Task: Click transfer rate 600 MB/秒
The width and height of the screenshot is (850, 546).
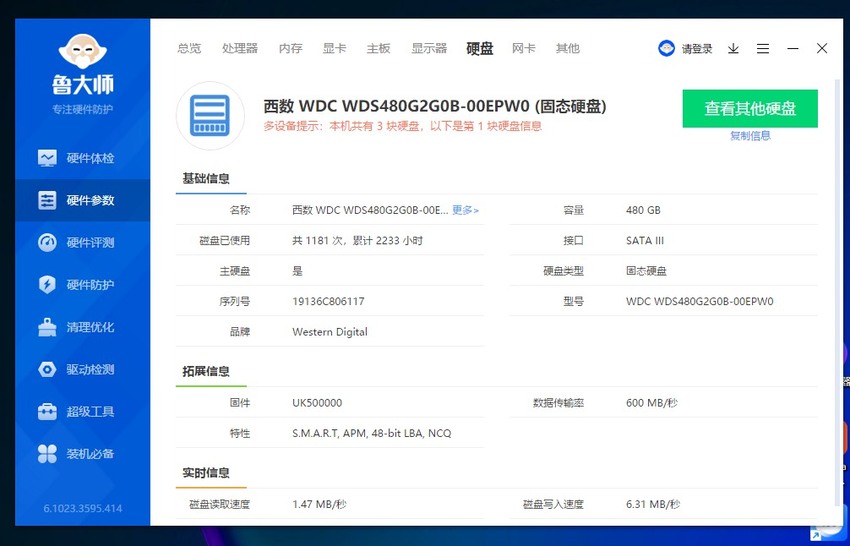Action: click(x=652, y=403)
